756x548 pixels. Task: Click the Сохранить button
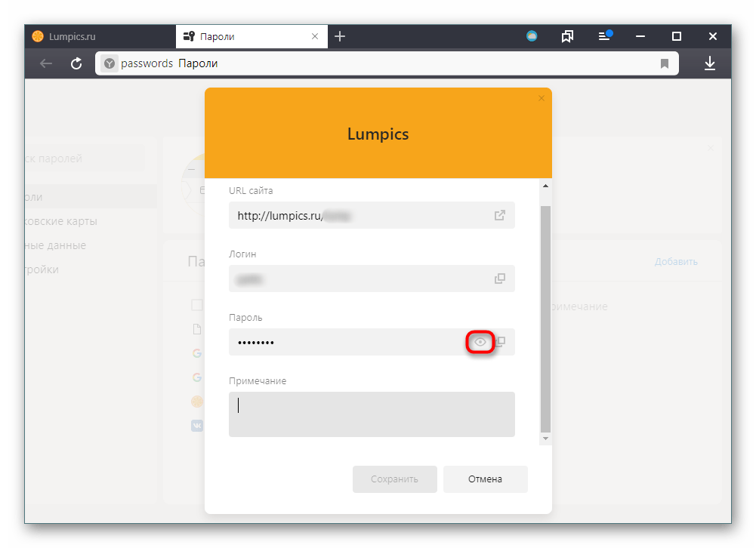click(395, 479)
